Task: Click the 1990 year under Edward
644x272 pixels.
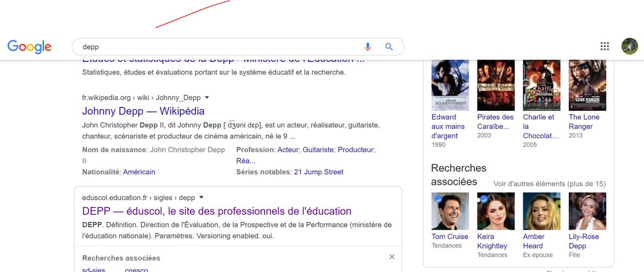Action: click(438, 145)
